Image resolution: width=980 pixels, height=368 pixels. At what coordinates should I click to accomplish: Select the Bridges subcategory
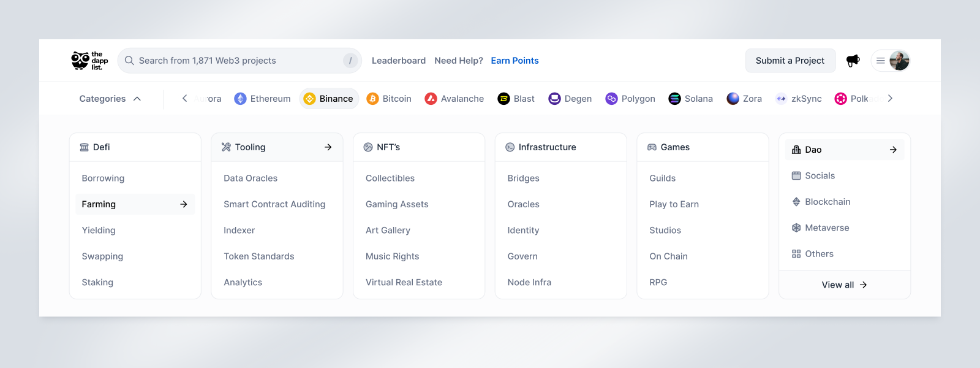point(523,178)
